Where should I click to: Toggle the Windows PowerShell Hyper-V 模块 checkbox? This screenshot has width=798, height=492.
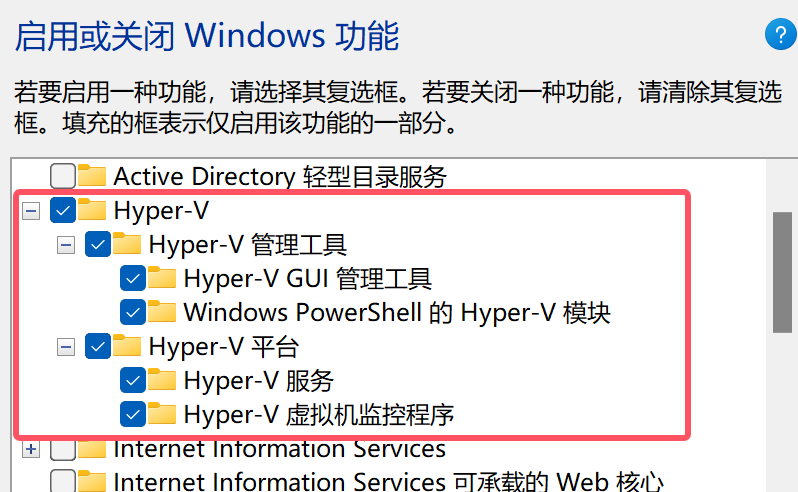coord(132,312)
